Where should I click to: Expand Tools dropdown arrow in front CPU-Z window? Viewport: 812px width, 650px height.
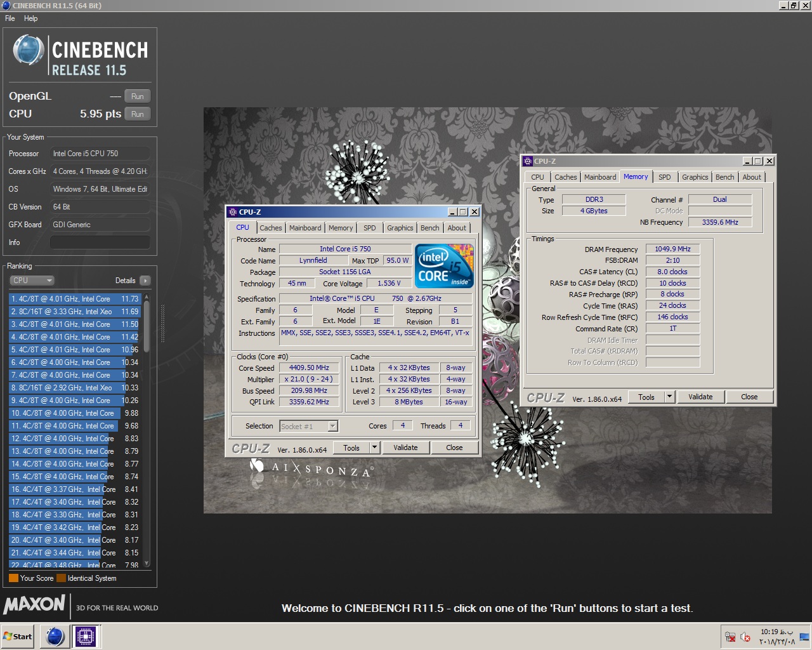tap(374, 448)
